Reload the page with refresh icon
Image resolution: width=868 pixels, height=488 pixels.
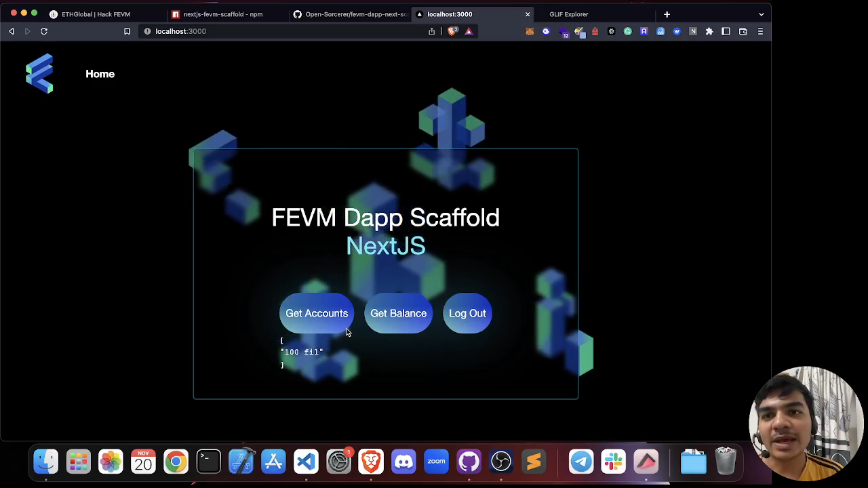point(44,31)
